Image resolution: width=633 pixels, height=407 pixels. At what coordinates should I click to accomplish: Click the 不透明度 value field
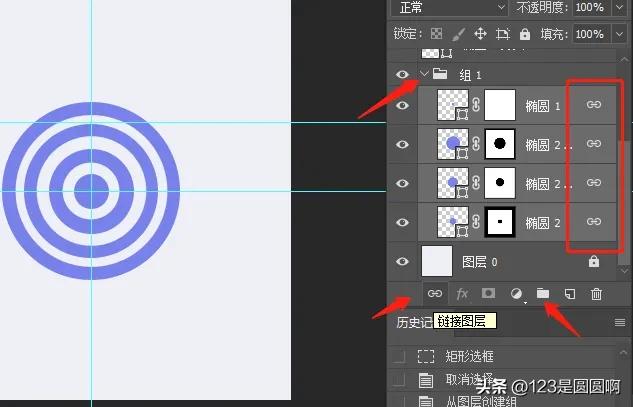pyautogui.click(x=590, y=7)
